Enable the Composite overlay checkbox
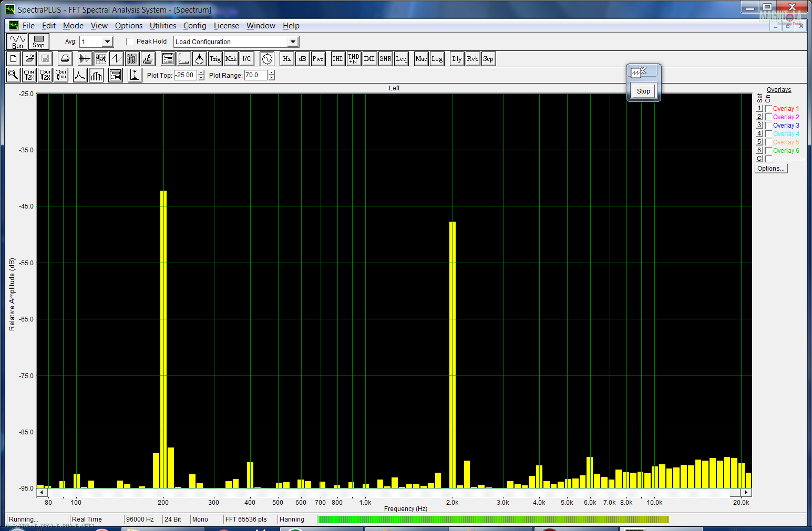The height and width of the screenshot is (531, 812). (x=768, y=159)
